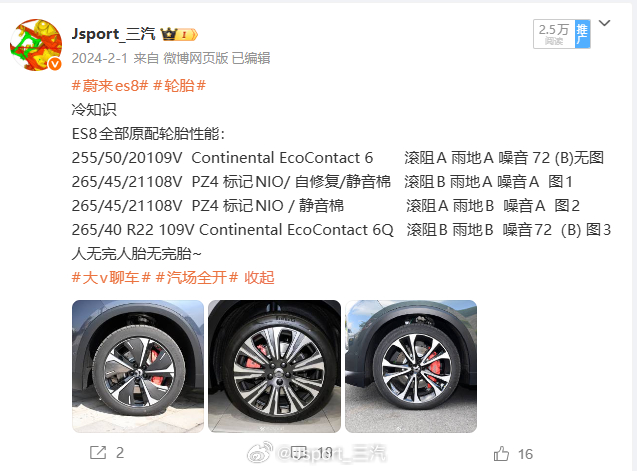Click the orange verified badge on avatar
This screenshot has height=471, width=637.
[x=55, y=64]
